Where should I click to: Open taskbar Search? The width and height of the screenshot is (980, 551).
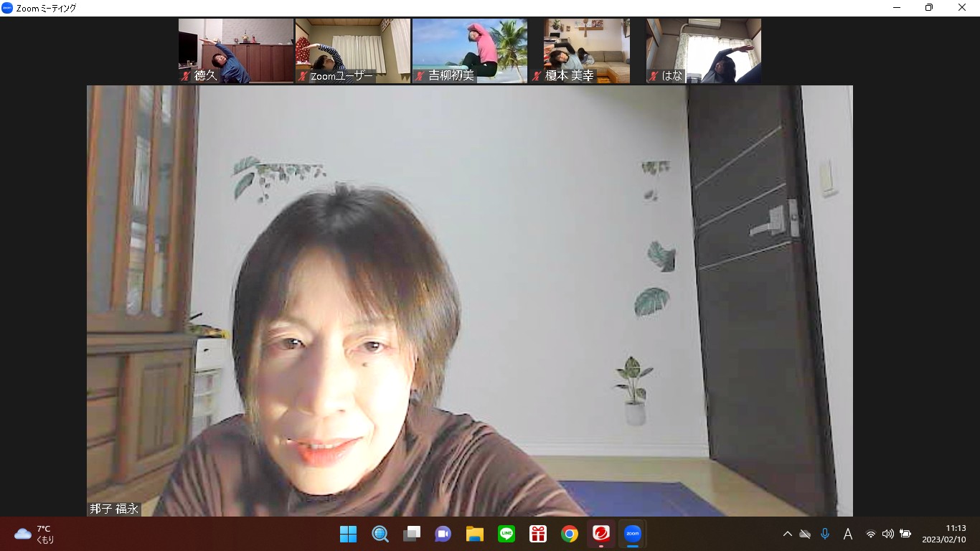point(380,534)
